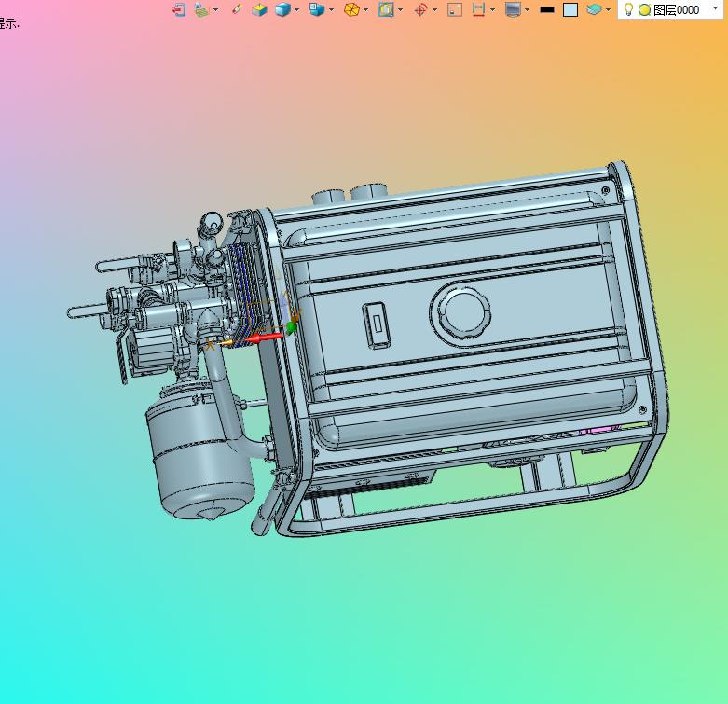The width and height of the screenshot is (728, 704).
Task: Expand the layers stack dropdown arrow
Action: click(x=608, y=9)
